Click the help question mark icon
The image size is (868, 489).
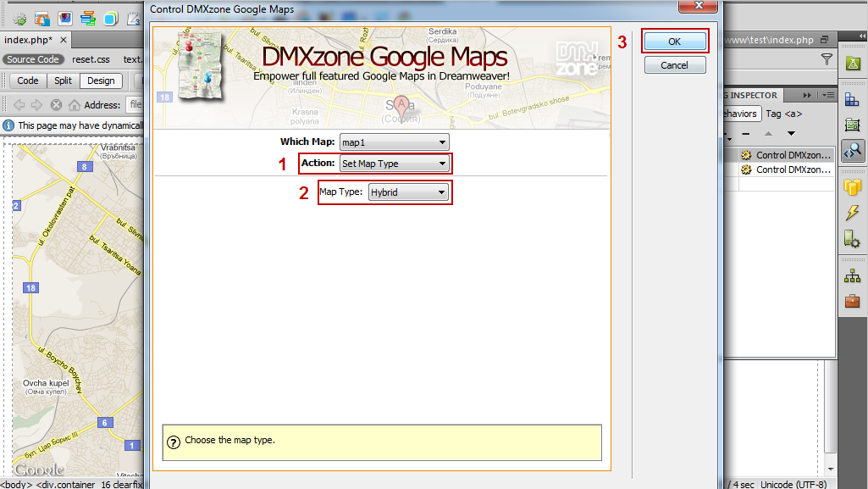coord(174,442)
